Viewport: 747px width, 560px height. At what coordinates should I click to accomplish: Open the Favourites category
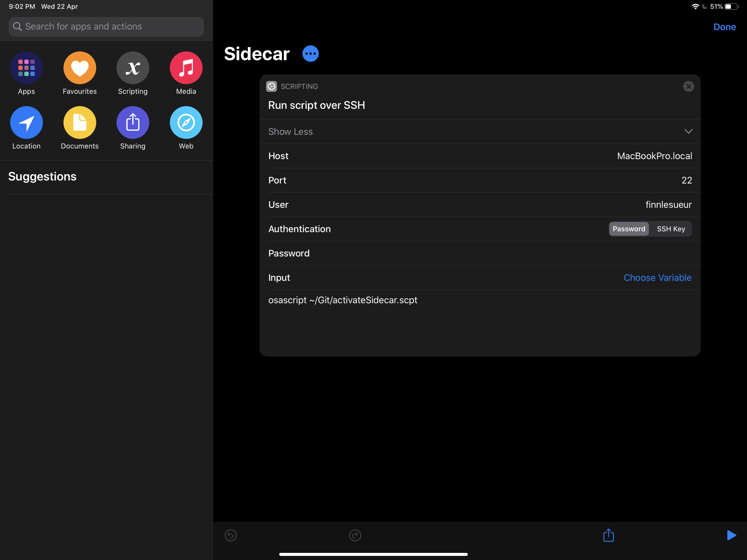[x=80, y=68]
